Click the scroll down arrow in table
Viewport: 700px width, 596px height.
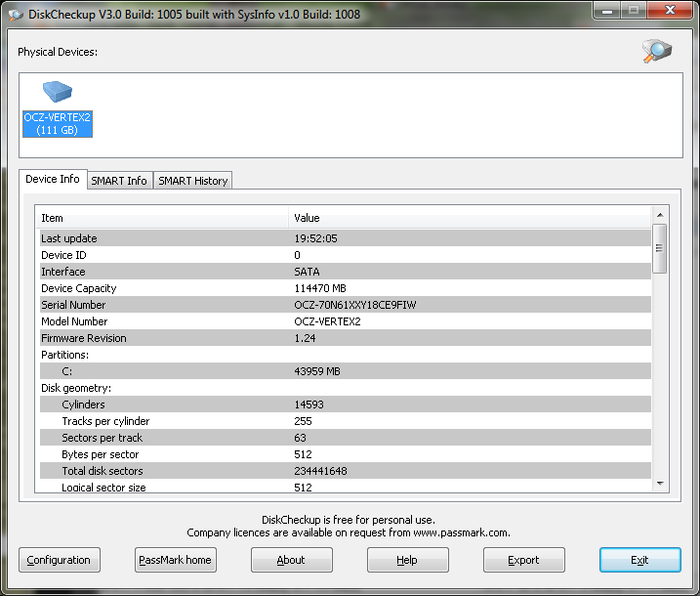[660, 484]
